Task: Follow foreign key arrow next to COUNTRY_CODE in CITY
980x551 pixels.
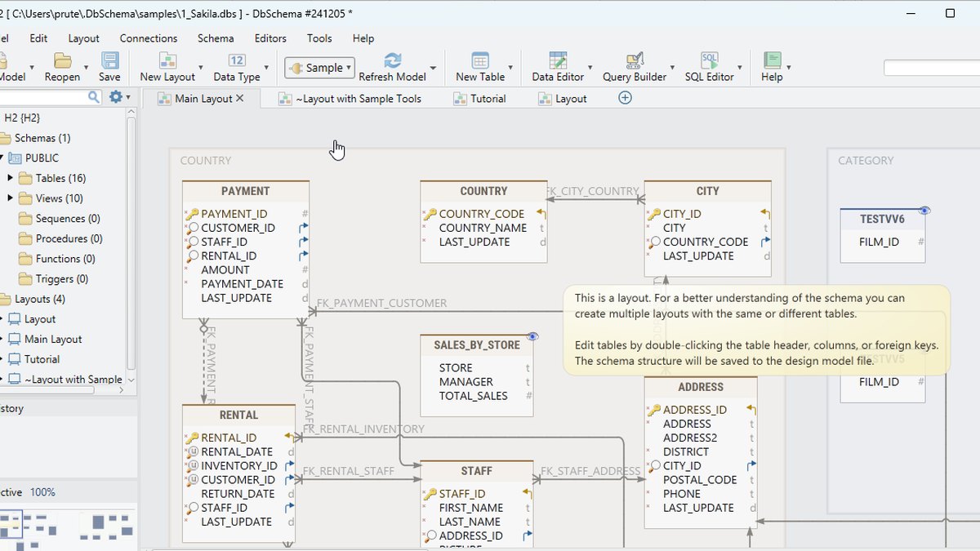Action: (x=766, y=242)
